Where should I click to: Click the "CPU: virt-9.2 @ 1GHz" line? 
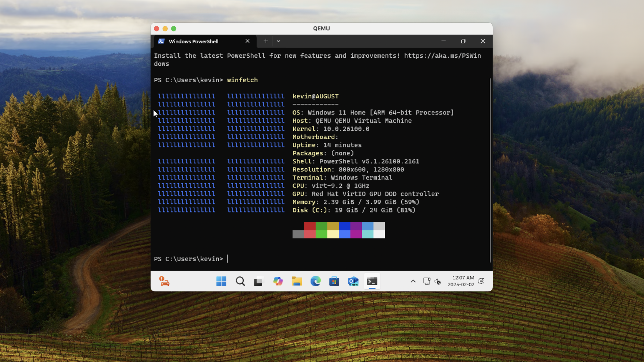point(331,186)
